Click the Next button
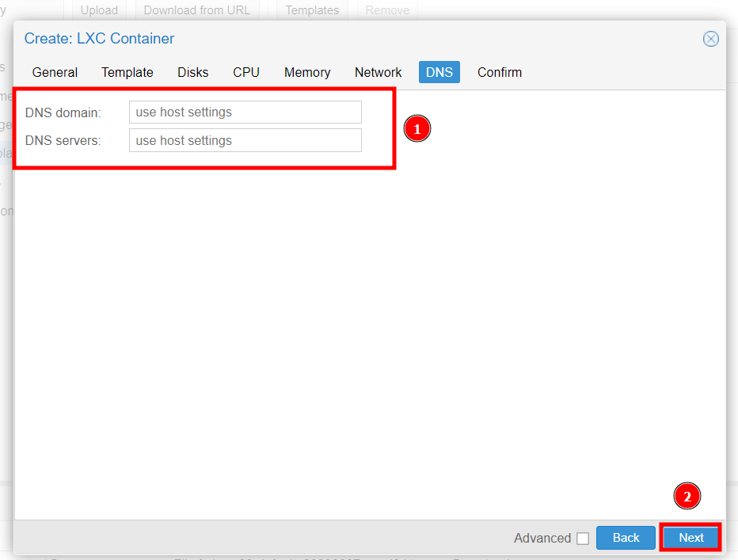The image size is (738, 560). click(690, 538)
